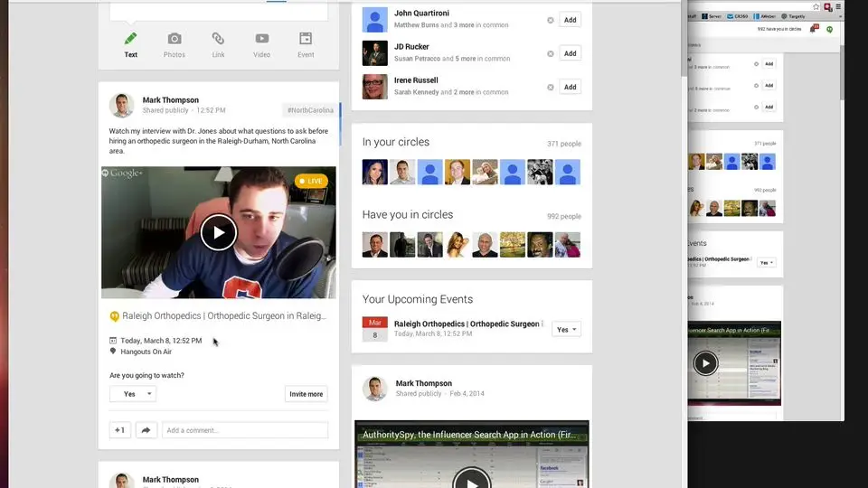Open the Server bookmark in small window
The height and width of the screenshot is (488, 868).
coord(712,16)
